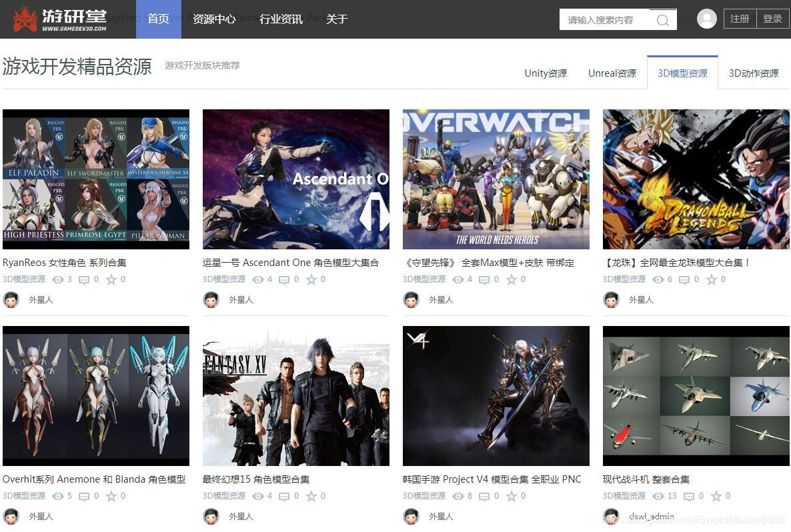Click 游戏开发精品资源 section heading
This screenshot has height=532, width=791.
tap(77, 67)
